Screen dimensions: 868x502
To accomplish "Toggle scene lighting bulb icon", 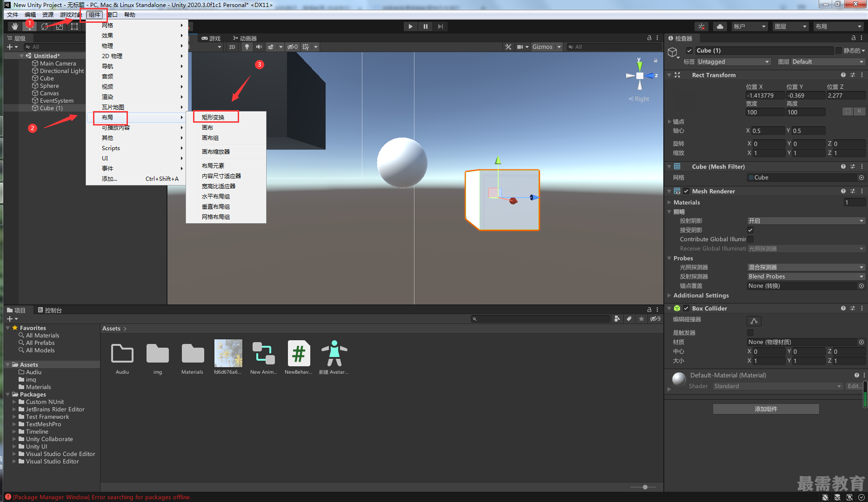I will click(x=247, y=47).
